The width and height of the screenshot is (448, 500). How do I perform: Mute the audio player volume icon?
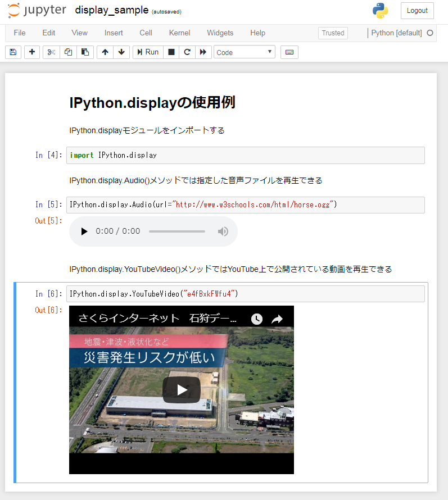(223, 231)
